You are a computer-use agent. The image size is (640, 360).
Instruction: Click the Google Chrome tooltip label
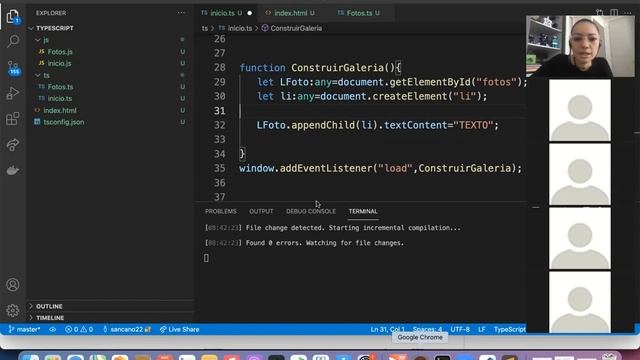pyautogui.click(x=420, y=337)
